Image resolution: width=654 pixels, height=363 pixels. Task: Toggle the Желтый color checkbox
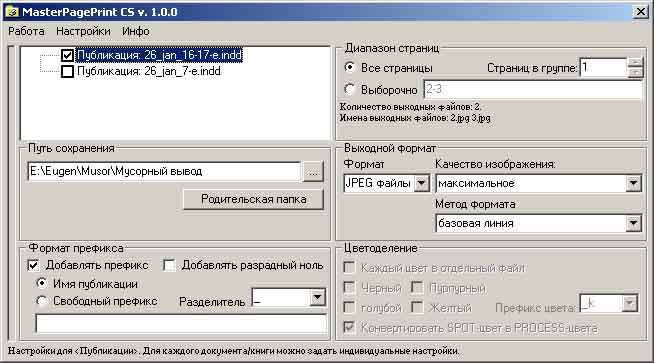click(x=417, y=308)
